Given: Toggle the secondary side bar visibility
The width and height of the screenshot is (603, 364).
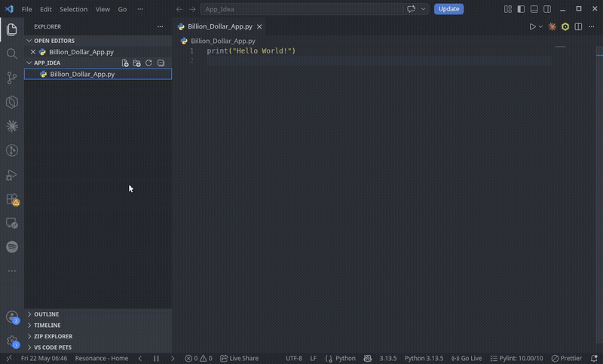Looking at the screenshot, I should pos(547,9).
